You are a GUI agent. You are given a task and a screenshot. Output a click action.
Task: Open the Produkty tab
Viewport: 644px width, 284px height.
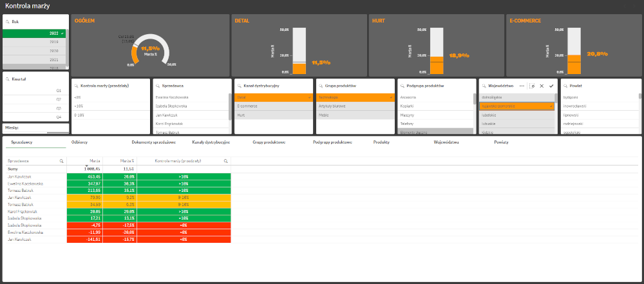tap(381, 142)
